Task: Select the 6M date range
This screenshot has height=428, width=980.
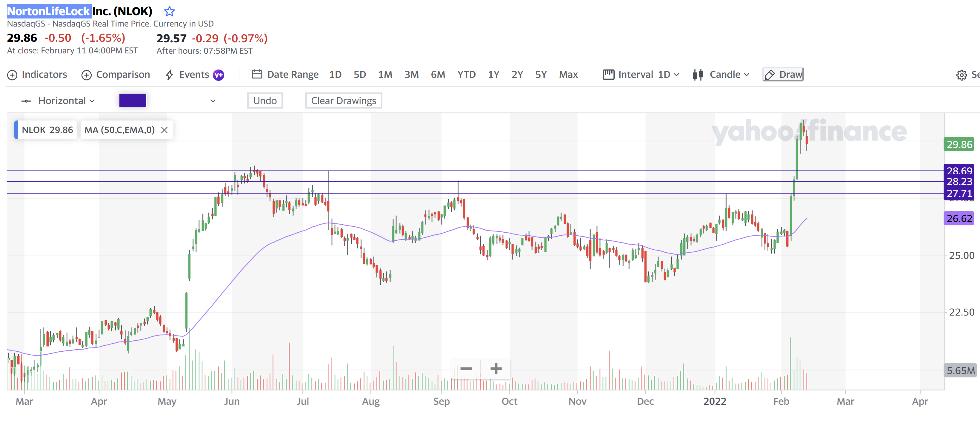Action: 438,75
